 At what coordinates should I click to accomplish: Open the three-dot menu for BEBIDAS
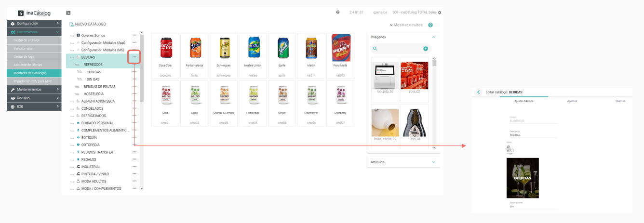134,57
